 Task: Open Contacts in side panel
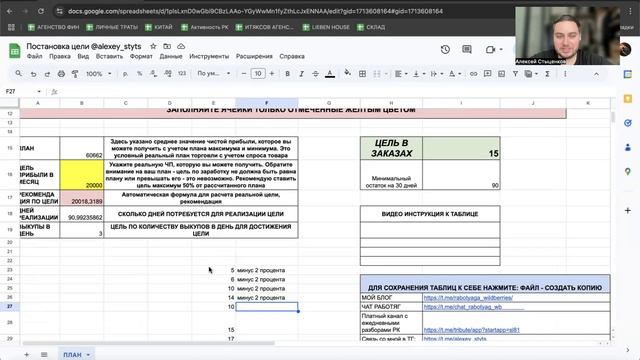(x=628, y=147)
